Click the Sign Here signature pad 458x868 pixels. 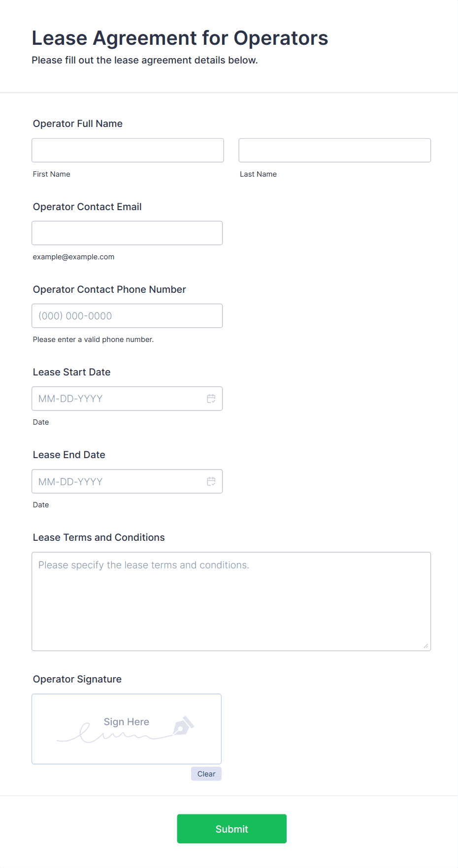(x=126, y=729)
